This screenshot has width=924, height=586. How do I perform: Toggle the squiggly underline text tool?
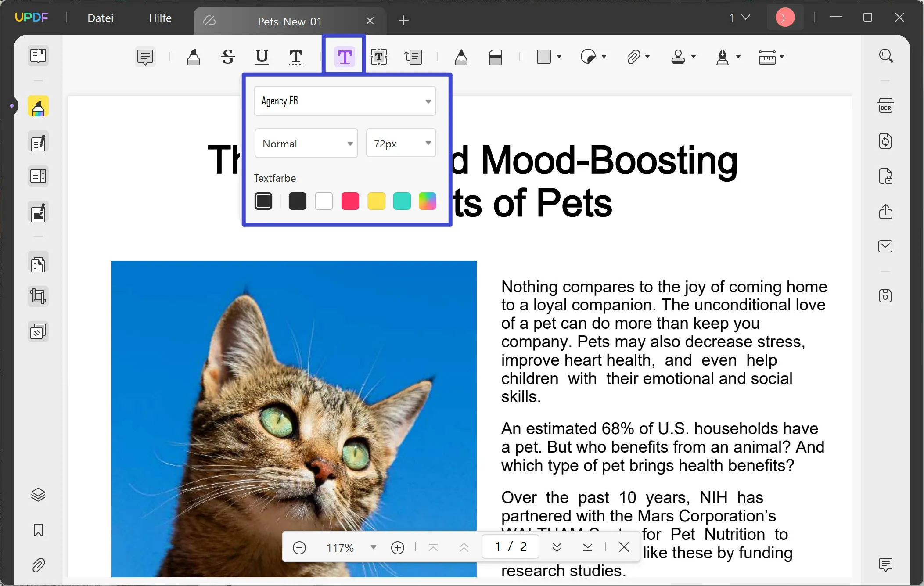click(x=296, y=57)
